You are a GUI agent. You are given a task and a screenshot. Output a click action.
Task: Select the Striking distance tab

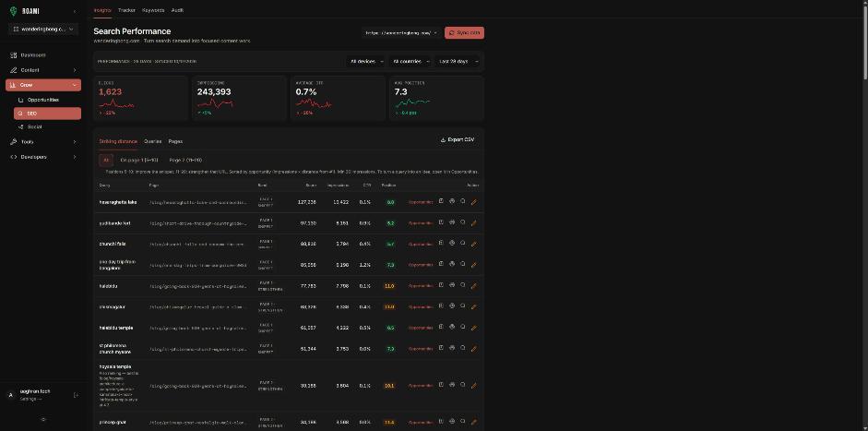point(118,141)
